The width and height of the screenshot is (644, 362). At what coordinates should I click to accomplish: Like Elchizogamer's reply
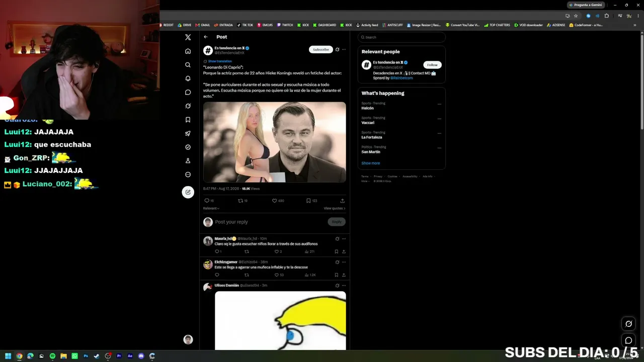276,275
